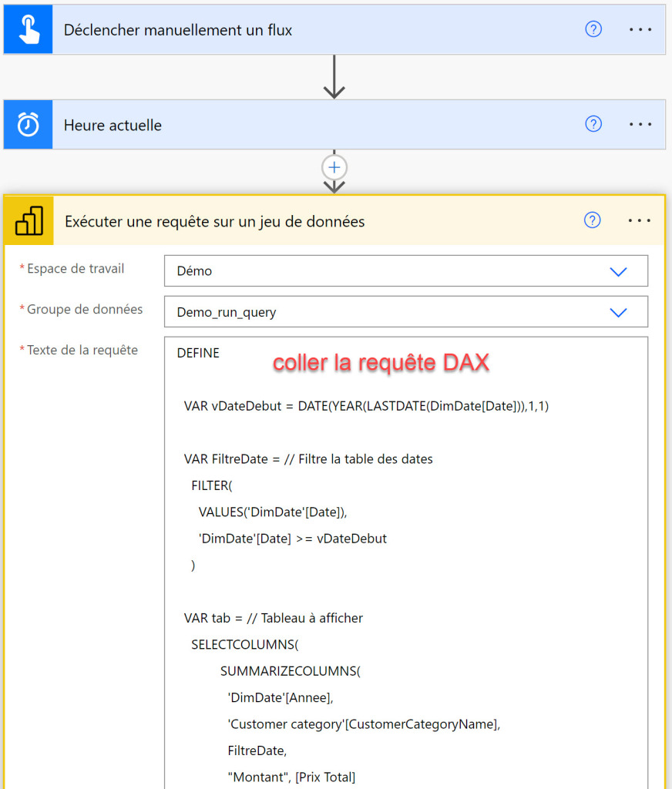Select the manual trigger icon
The image size is (672, 789).
[28, 29]
